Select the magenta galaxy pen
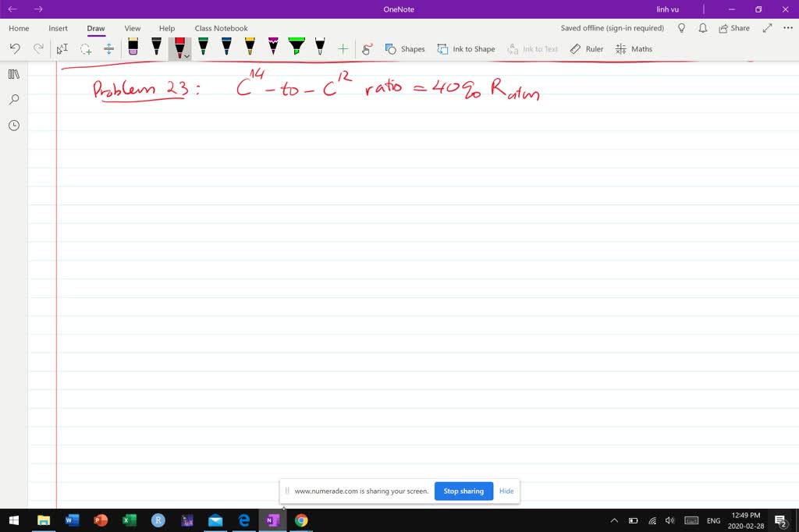799x532 pixels. [273, 47]
